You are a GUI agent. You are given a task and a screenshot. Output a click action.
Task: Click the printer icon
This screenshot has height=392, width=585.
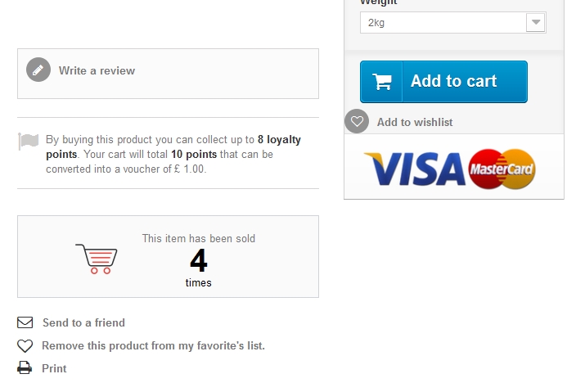click(25, 368)
